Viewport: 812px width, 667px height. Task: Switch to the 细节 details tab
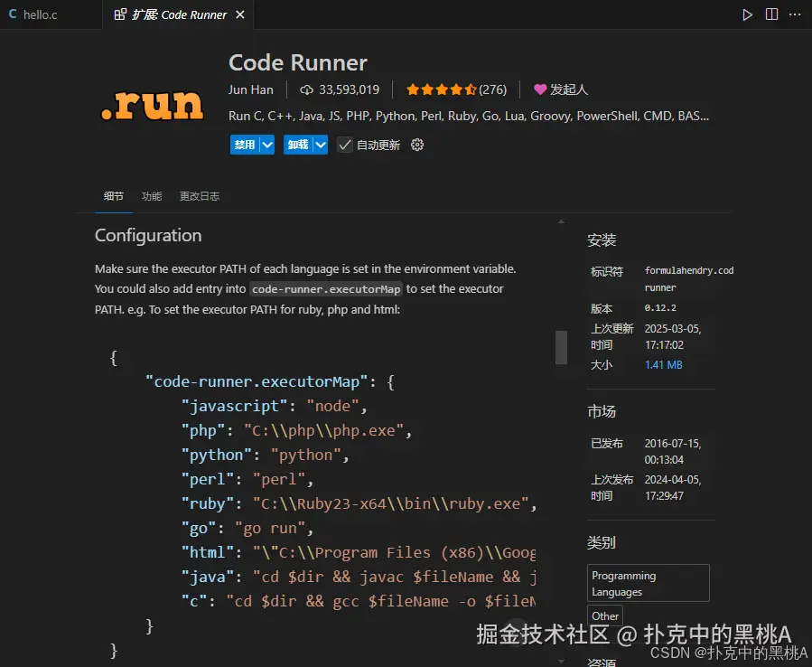[x=114, y=196]
